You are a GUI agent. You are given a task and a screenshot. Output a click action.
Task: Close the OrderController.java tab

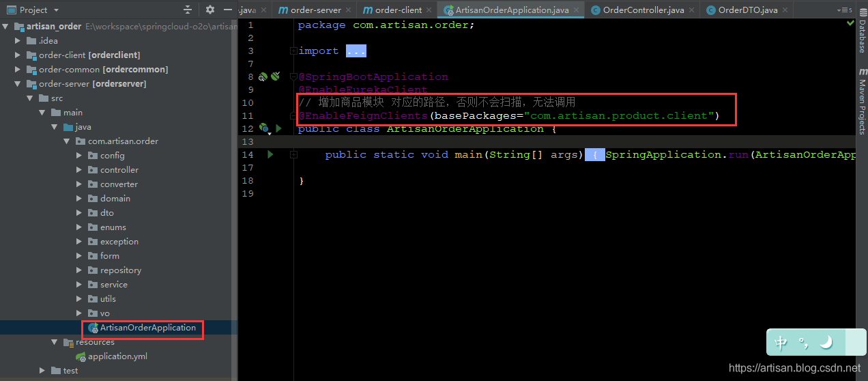pos(692,10)
